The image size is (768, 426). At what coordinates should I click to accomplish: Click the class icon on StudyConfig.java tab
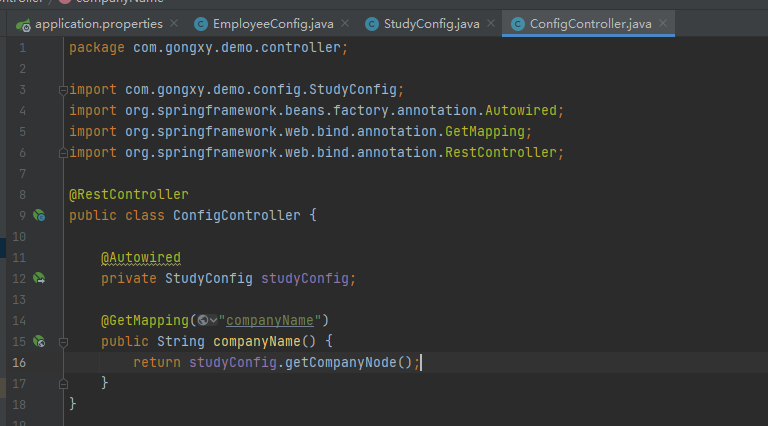pos(372,24)
